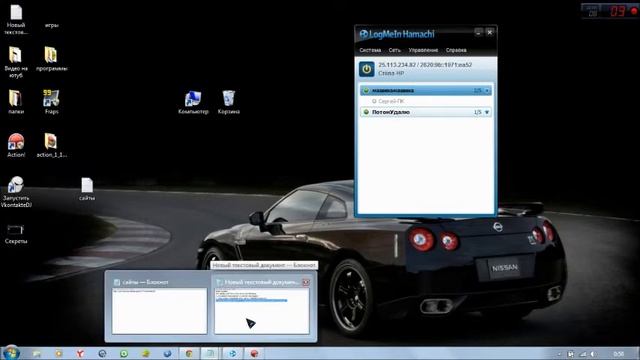The width and height of the screenshot is (640, 360).
Task: Open the игры desktop item
Action: pos(51,25)
